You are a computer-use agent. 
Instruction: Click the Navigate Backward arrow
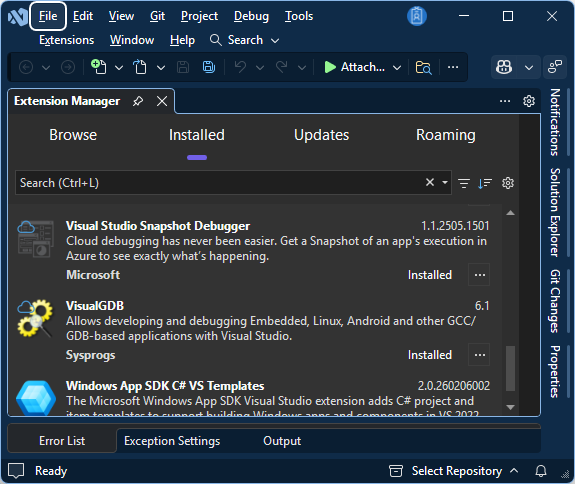pyautogui.click(x=26, y=67)
